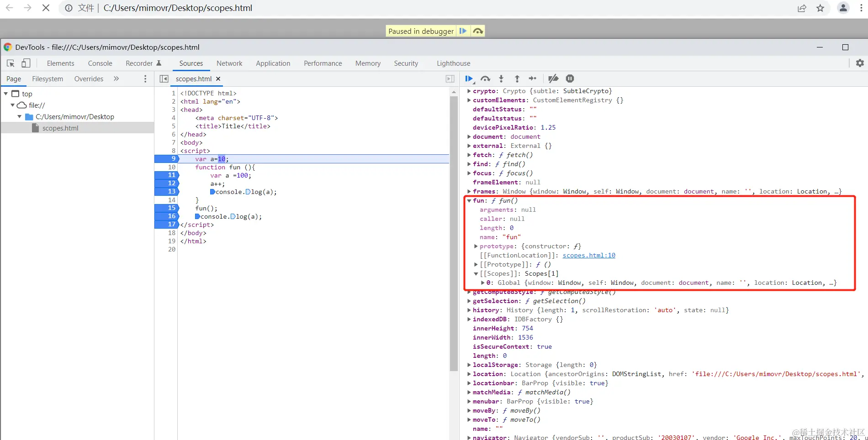Image resolution: width=868 pixels, height=440 pixels.
Task: Open the Security tab
Action: tap(406, 63)
